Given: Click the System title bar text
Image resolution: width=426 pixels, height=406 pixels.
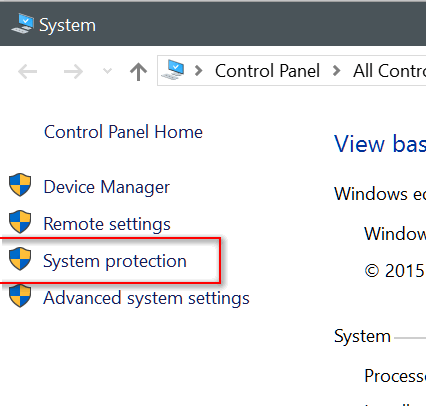Looking at the screenshot, I should 67,25.
